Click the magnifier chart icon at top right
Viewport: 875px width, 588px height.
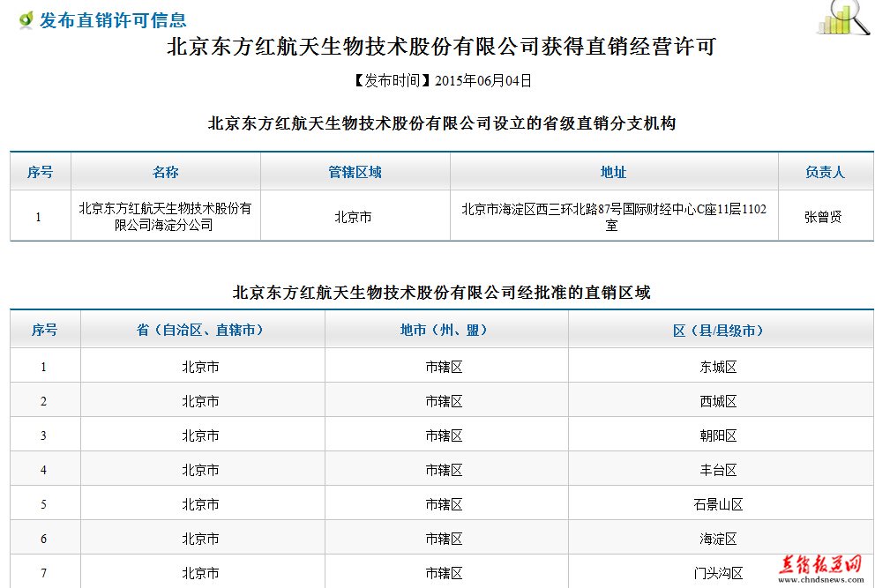coord(844,18)
